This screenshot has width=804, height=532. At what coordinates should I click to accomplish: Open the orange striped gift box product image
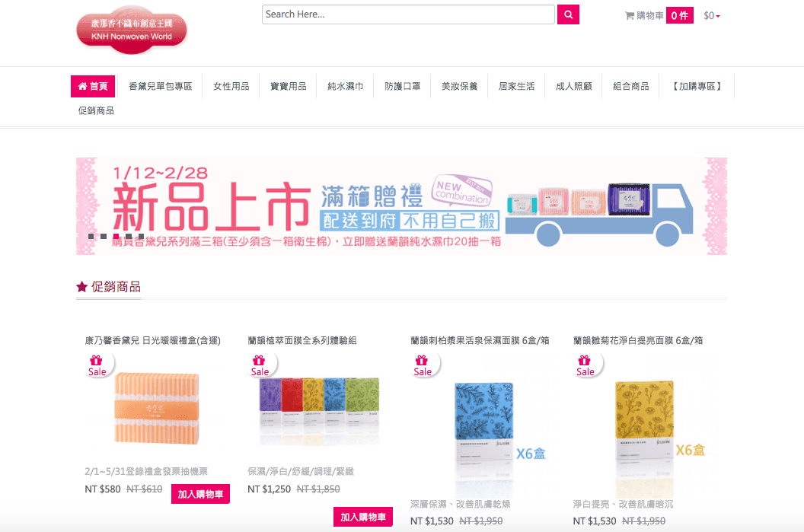coord(156,408)
